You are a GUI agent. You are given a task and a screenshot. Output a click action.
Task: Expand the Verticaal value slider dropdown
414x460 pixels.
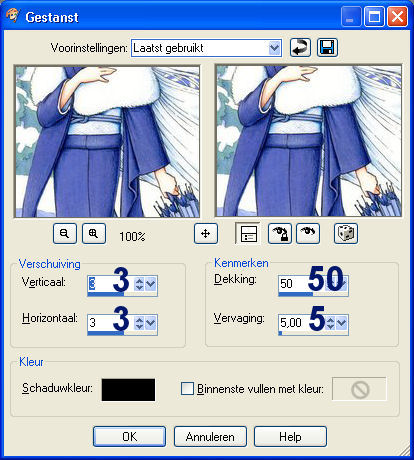coord(151,284)
